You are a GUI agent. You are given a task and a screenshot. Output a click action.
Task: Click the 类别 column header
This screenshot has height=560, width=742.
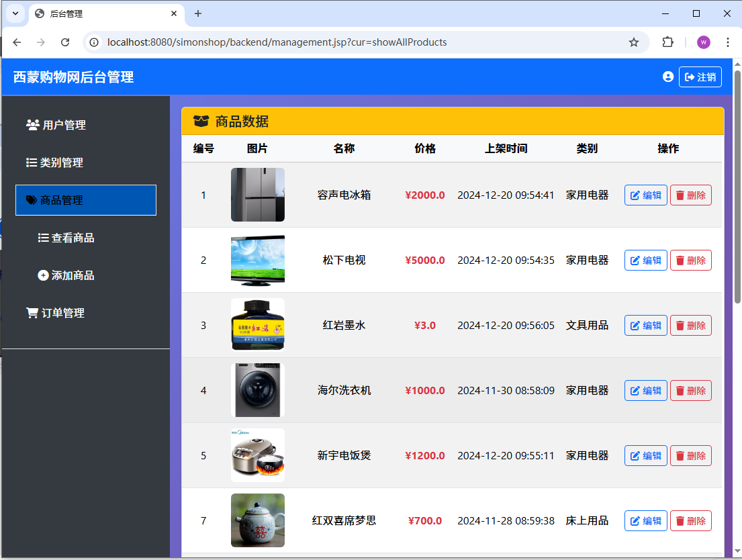(x=587, y=148)
